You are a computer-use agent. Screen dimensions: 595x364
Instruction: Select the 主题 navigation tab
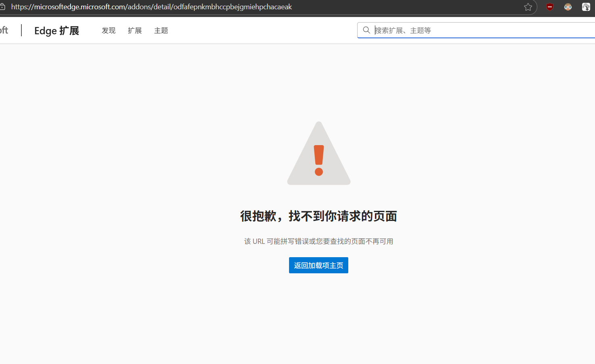[x=161, y=31]
